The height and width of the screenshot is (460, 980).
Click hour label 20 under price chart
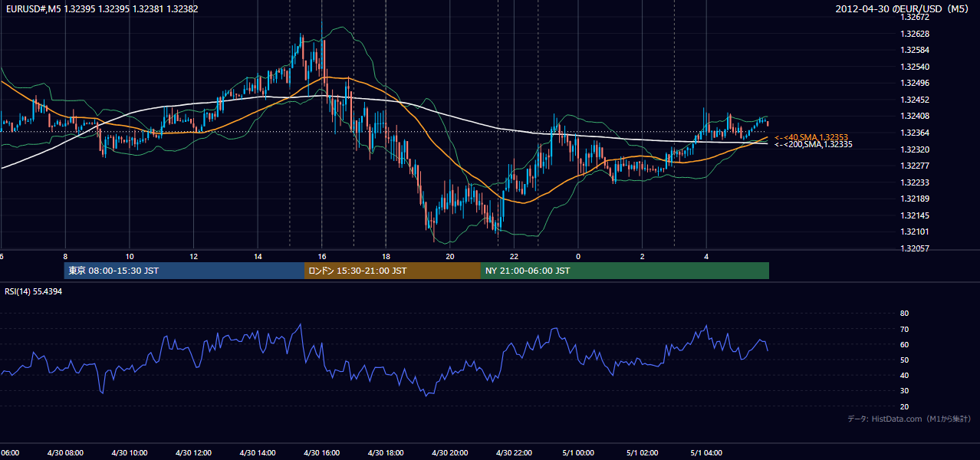(x=450, y=256)
